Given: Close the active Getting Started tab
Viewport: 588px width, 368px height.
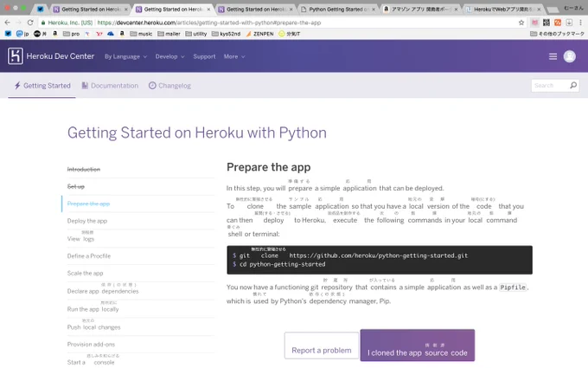Looking at the screenshot, I should [x=209, y=9].
